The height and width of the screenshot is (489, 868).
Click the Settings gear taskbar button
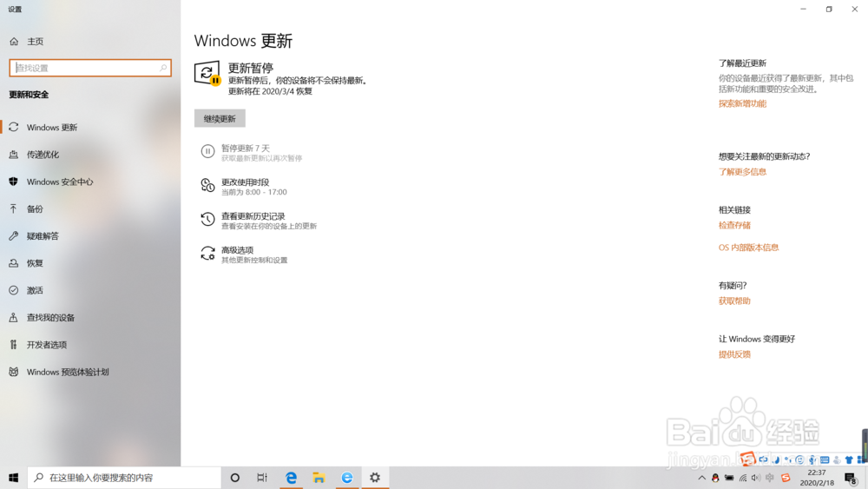coord(375,478)
